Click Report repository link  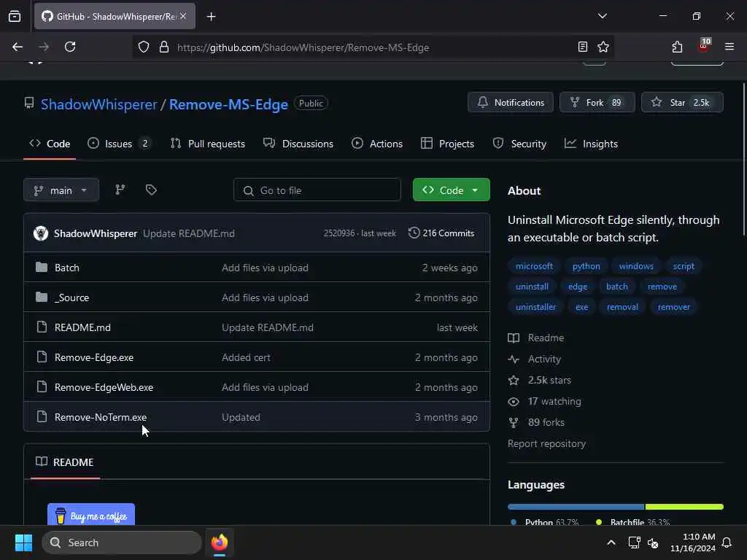pos(546,444)
